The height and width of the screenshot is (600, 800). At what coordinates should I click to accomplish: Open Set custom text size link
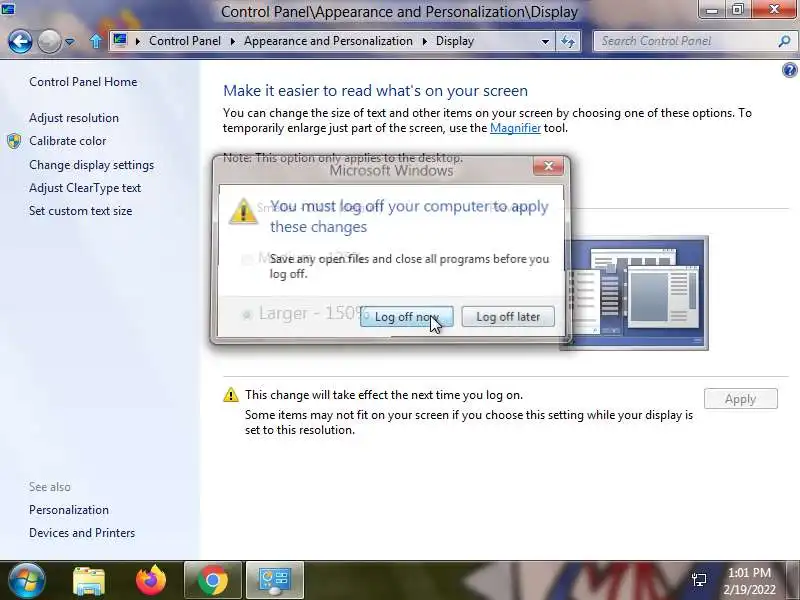click(81, 211)
